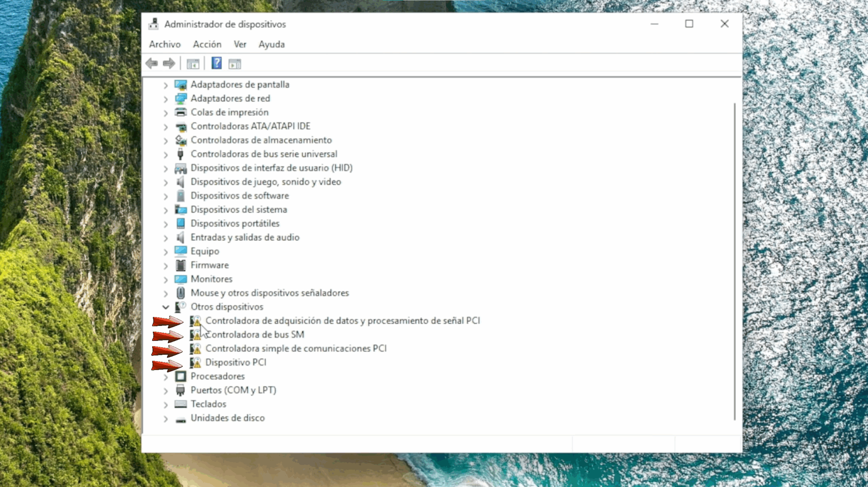Expand the Procesadores category

click(166, 376)
